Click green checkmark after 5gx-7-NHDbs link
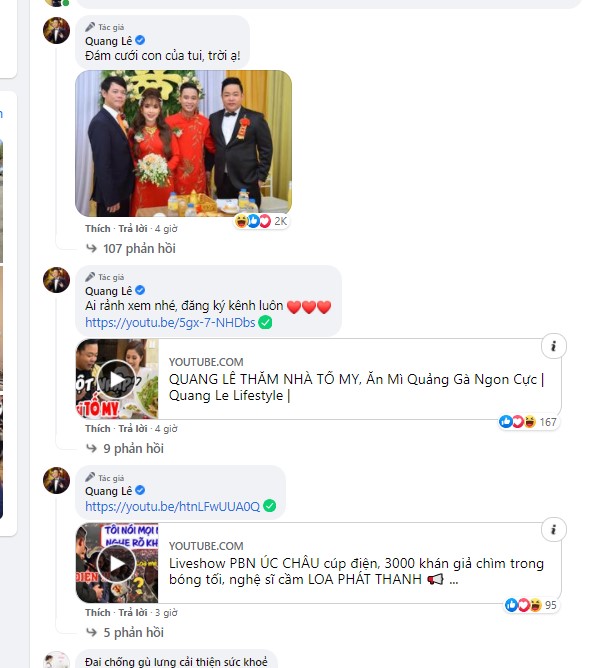The height and width of the screenshot is (668, 595). pos(265,322)
